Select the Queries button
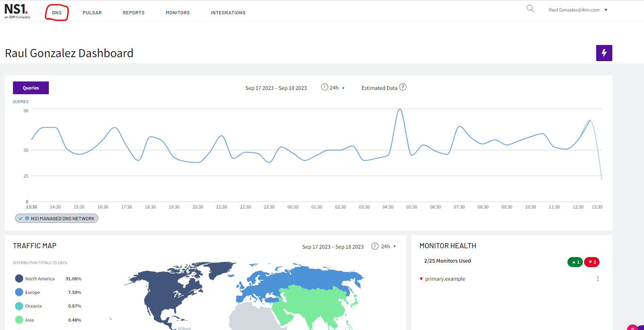The width and height of the screenshot is (644, 330). 31,88
